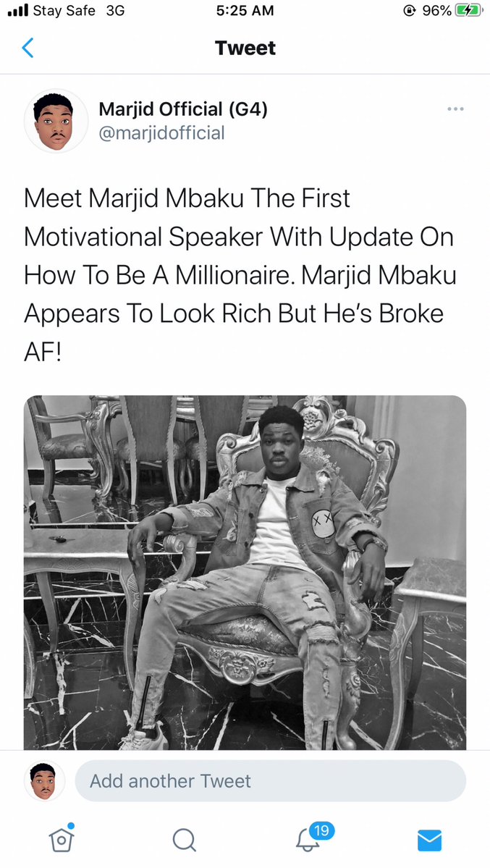Open the Search tab magnifier icon
The height and width of the screenshot is (868, 490).
click(x=184, y=840)
